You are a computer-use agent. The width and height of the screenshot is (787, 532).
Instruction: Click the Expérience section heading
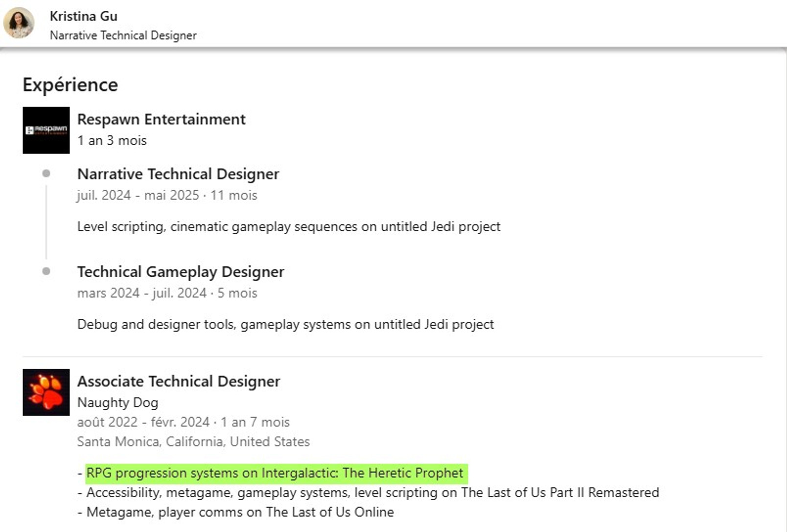coord(70,85)
